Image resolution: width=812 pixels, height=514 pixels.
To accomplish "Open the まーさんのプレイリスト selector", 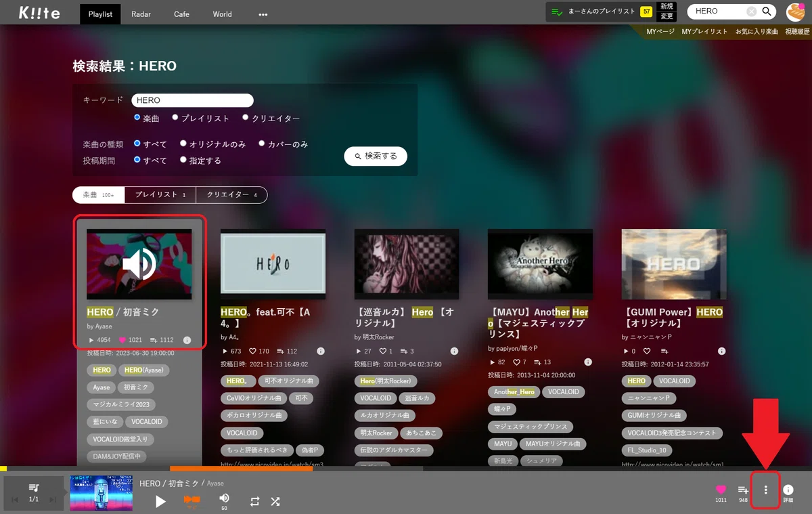I will pyautogui.click(x=601, y=12).
